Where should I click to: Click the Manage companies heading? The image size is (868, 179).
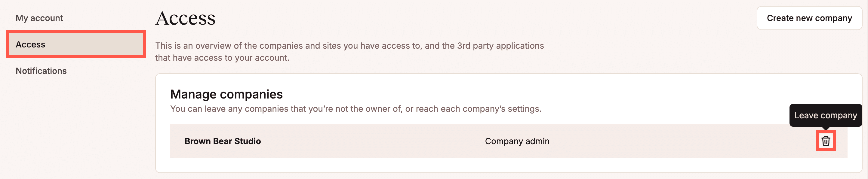[226, 94]
